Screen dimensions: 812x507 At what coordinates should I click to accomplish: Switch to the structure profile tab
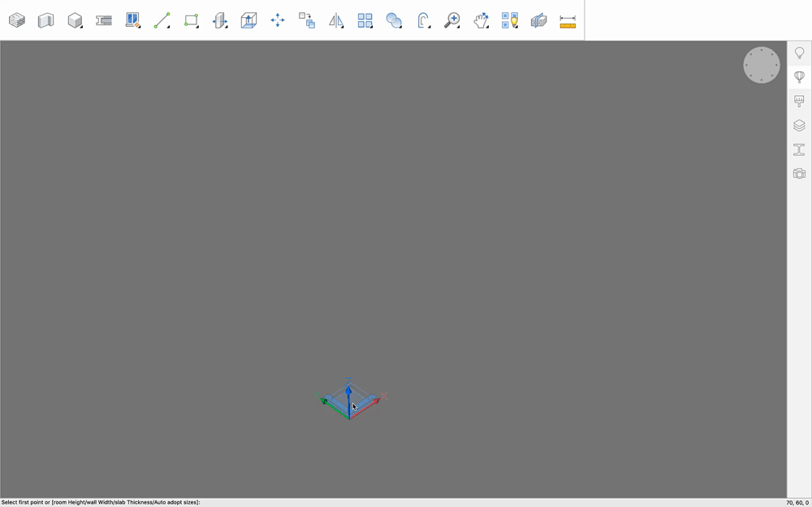[799, 149]
